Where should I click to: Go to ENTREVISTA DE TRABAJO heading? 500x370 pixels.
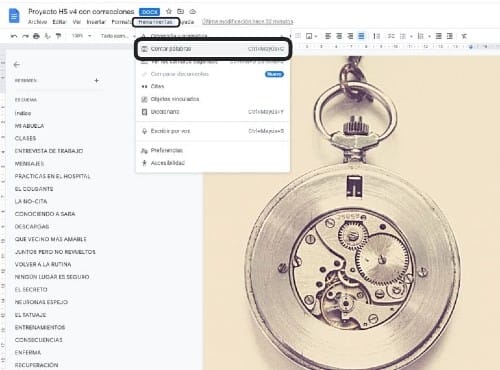click(49, 151)
